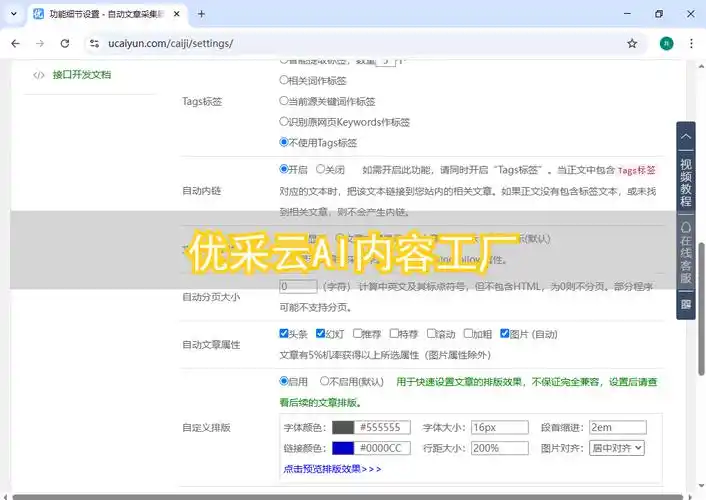Open 视频教程 in floating side panel
706x500 pixels.
pos(685,182)
